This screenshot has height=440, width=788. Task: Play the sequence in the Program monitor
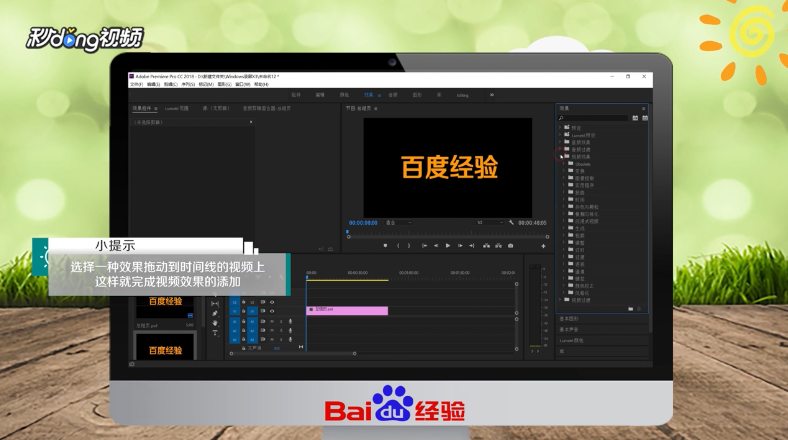coord(448,246)
